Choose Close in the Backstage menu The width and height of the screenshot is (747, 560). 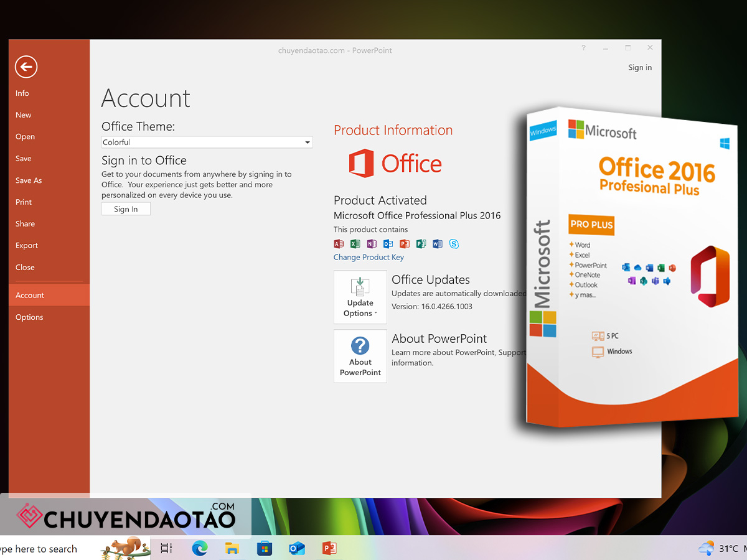25,268
